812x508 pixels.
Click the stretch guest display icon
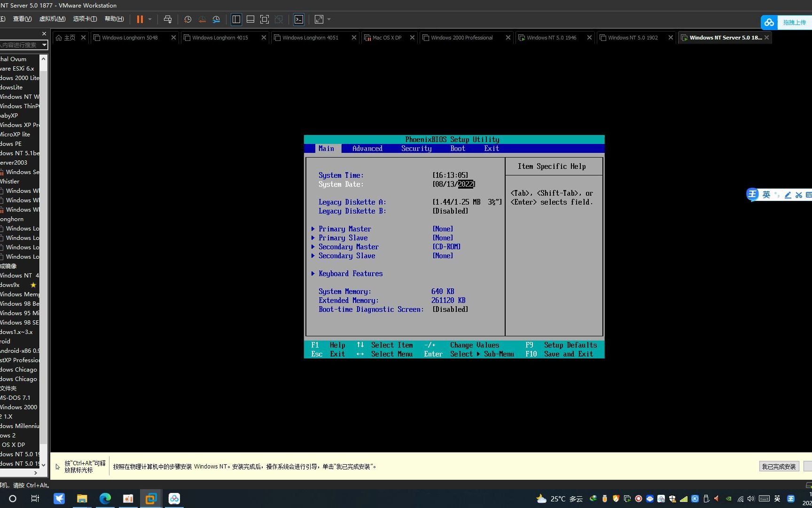(x=319, y=19)
